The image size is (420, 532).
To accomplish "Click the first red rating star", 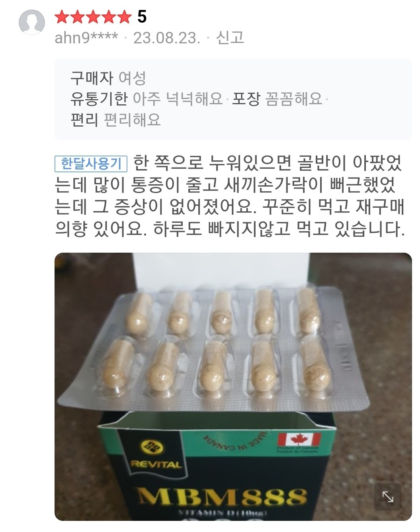I will (x=61, y=17).
